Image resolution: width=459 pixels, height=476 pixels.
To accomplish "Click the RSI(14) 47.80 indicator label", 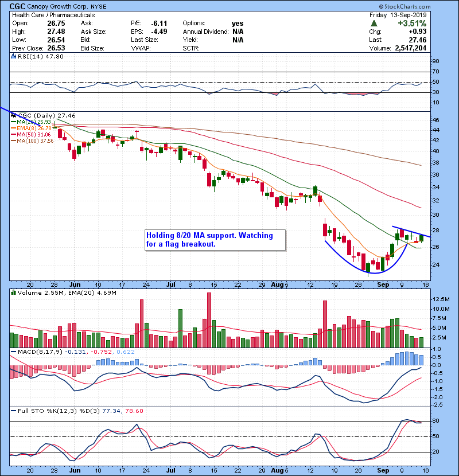I will point(40,56).
